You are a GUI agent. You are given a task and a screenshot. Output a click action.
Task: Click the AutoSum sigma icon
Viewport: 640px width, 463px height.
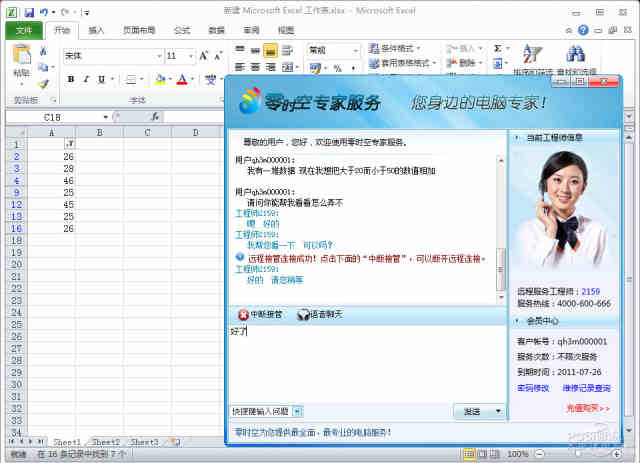pos(498,49)
